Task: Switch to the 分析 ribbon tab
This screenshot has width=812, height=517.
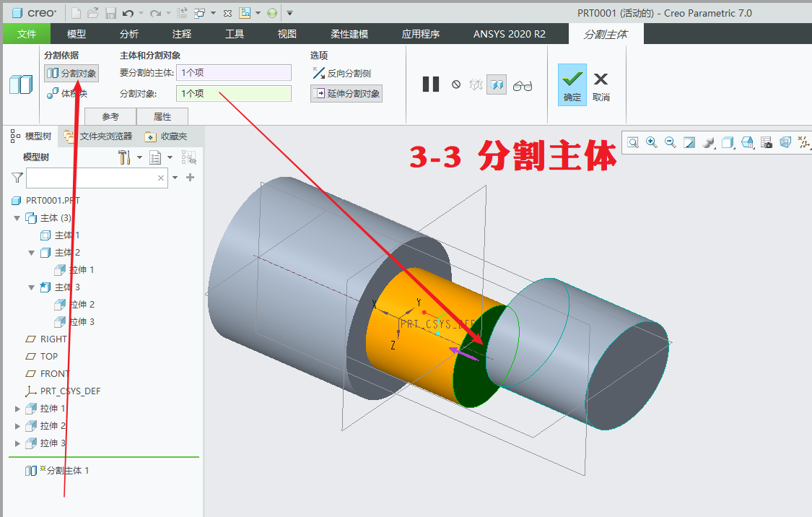Action: click(129, 34)
